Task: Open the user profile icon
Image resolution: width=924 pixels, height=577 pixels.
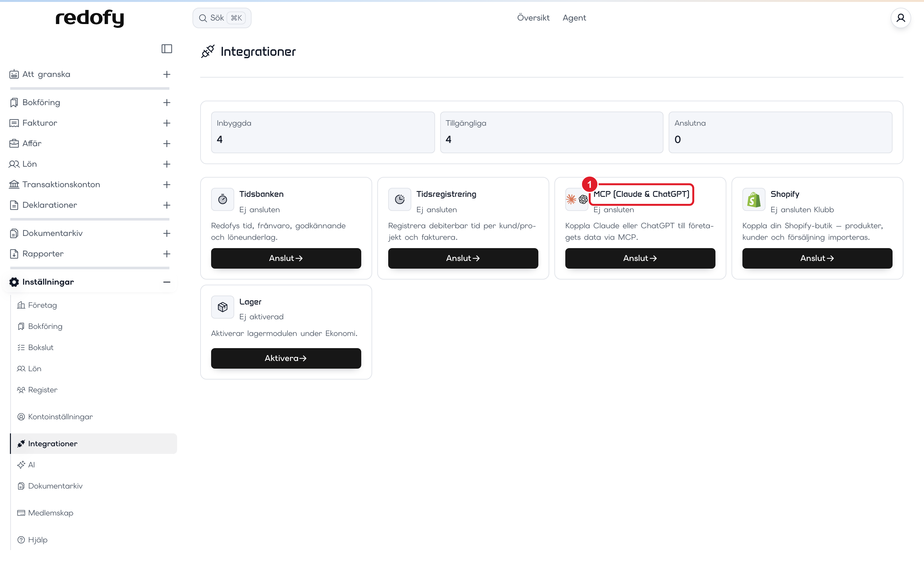Action: point(900,18)
